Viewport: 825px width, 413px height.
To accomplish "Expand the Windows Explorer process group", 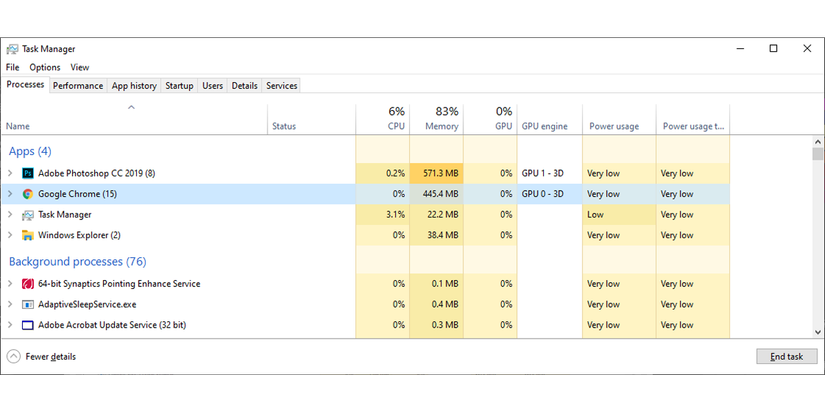I will [x=10, y=235].
